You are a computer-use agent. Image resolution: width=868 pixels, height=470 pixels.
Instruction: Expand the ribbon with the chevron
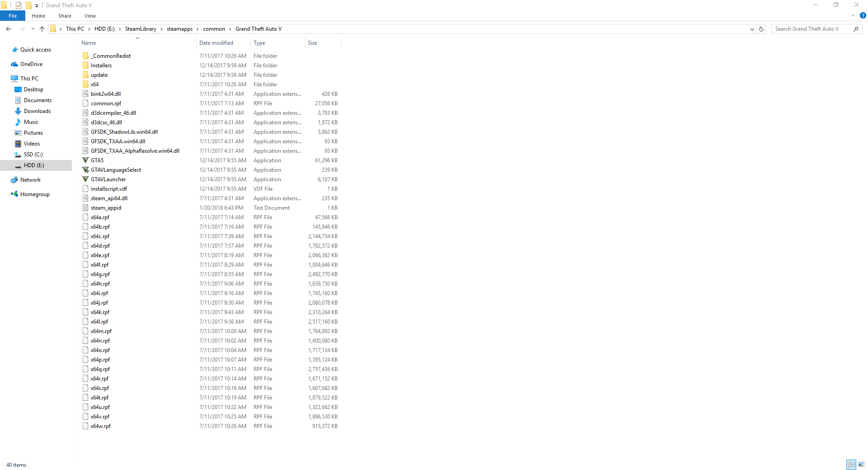(853, 15)
